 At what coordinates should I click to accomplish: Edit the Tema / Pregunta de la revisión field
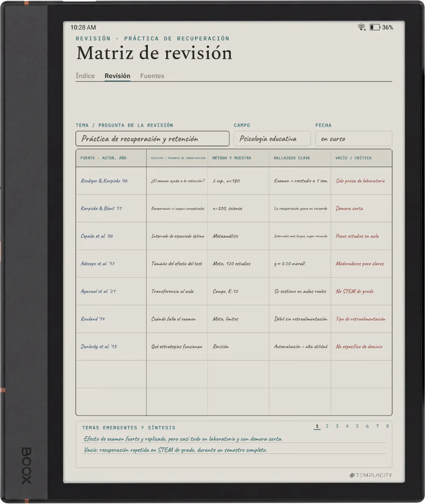point(153,139)
